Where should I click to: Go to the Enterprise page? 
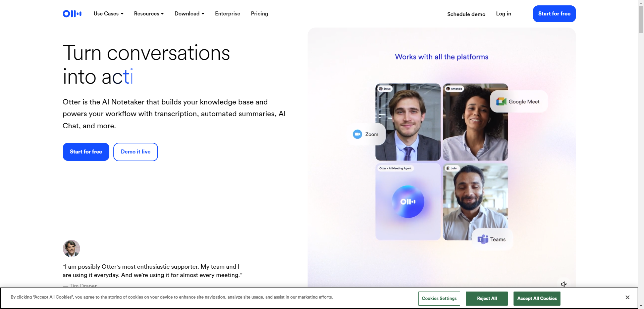coord(227,14)
